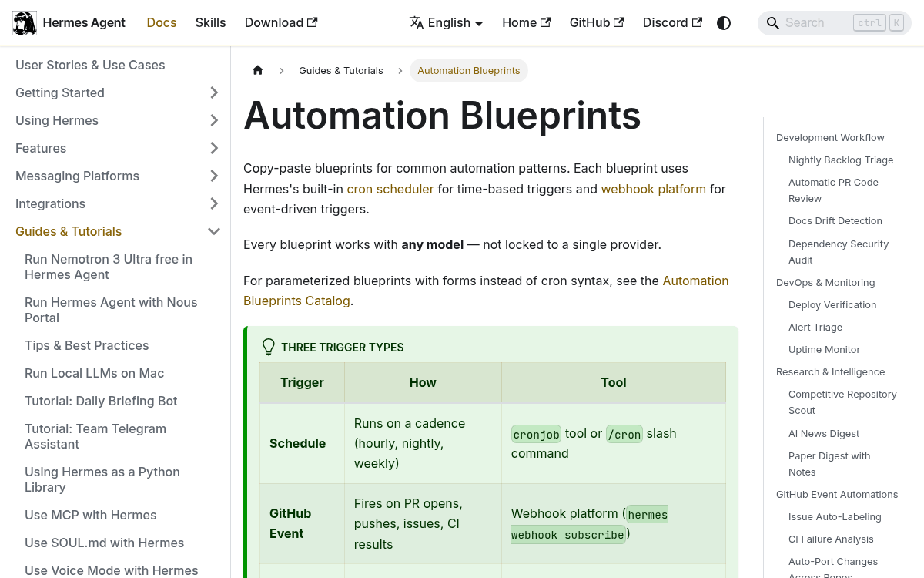This screenshot has height=578, width=924.
Task: Open Run Nemotron 3 Ultra guide
Action: 109,267
